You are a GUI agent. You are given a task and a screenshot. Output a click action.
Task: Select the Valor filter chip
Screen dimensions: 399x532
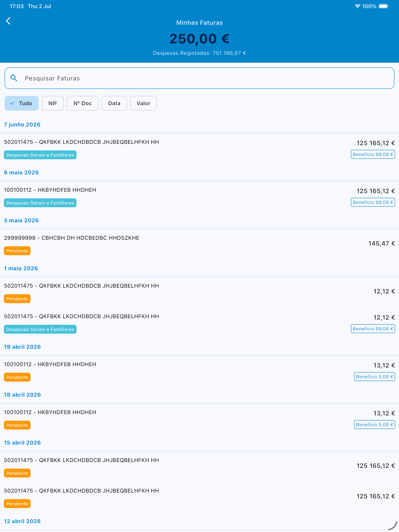pyautogui.click(x=143, y=103)
